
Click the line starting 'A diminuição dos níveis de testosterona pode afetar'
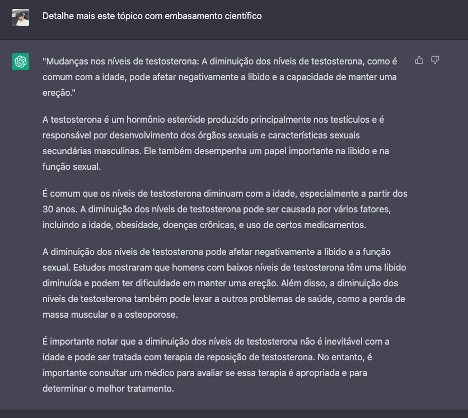click(216, 252)
